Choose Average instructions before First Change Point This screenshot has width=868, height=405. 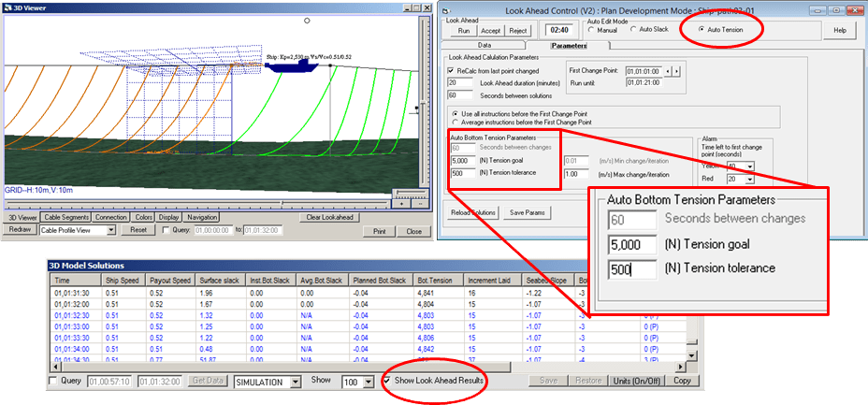(456, 122)
